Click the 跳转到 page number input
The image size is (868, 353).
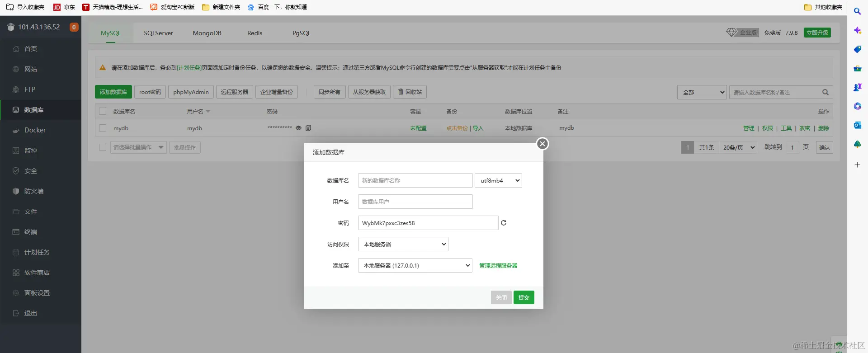tap(793, 147)
